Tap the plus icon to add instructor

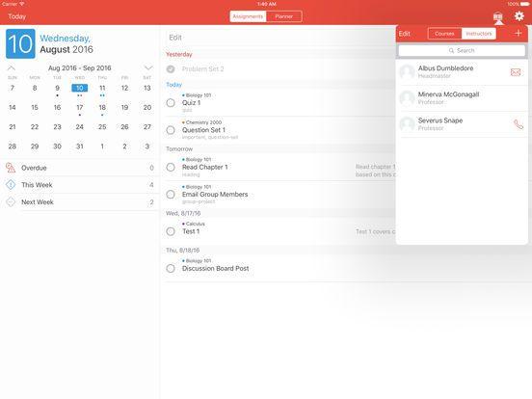coord(519,33)
